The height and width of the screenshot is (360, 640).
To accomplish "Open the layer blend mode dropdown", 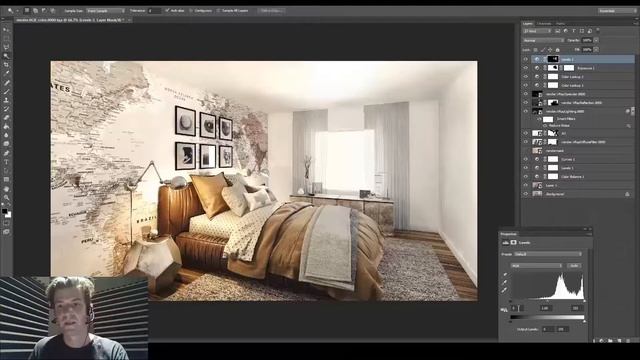I will pos(544,40).
